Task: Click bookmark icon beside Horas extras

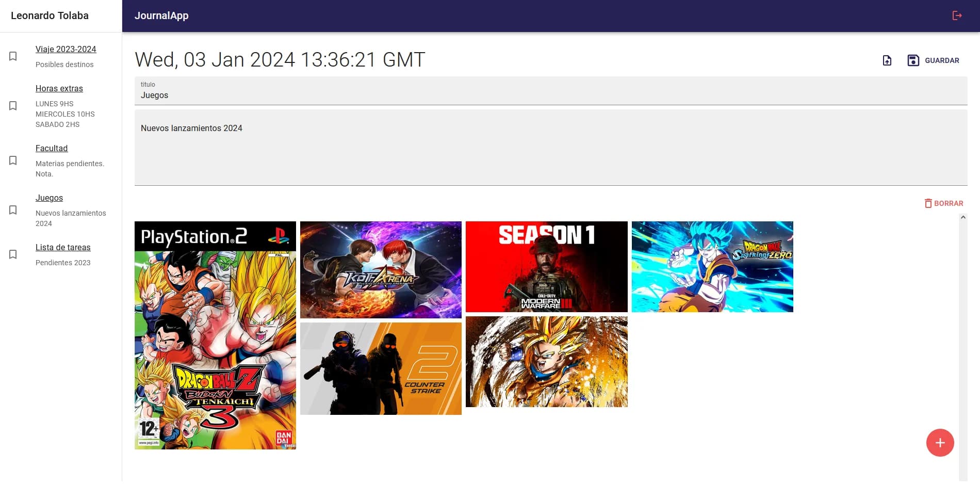Action: click(x=13, y=106)
